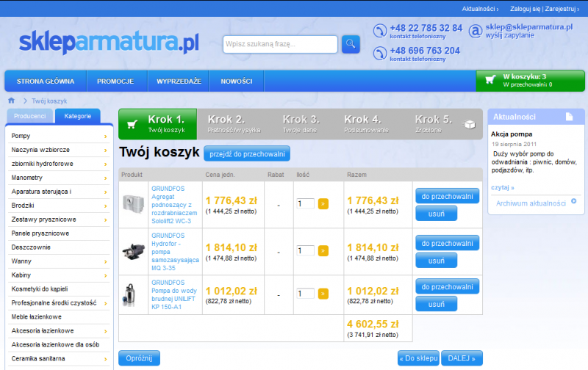
Task: Switch to the Producenci tab
Action: coord(30,116)
